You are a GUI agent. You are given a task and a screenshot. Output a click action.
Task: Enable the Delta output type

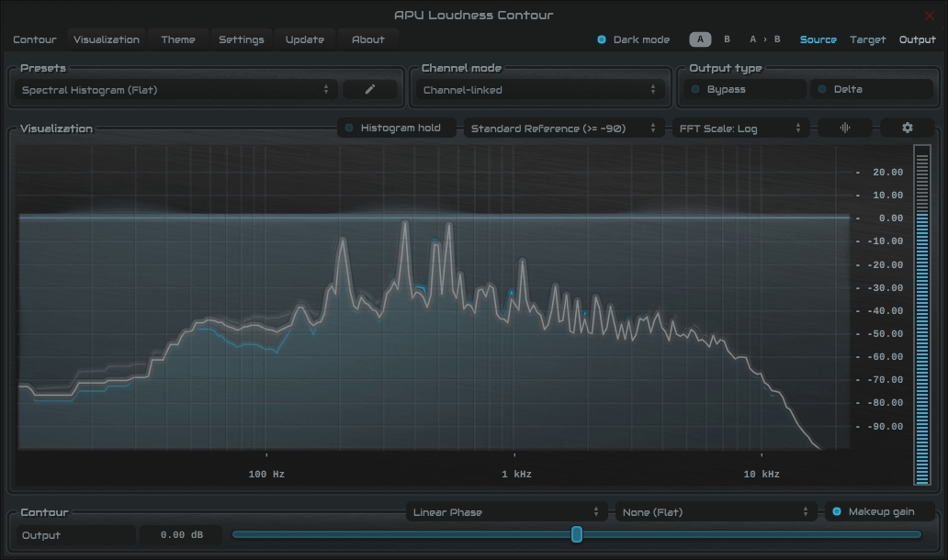point(872,89)
